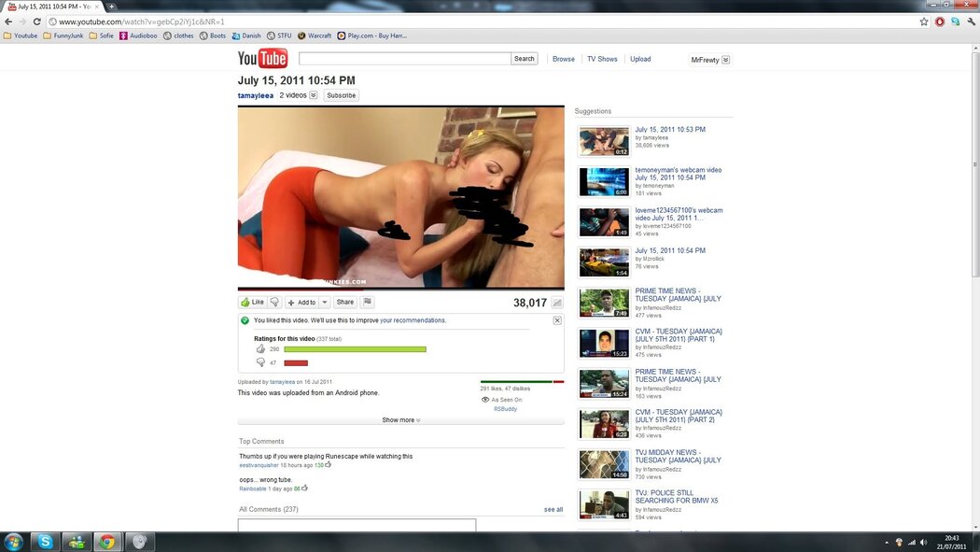Click the As Seen On eye icon
The height and width of the screenshot is (552, 980).
click(484, 399)
